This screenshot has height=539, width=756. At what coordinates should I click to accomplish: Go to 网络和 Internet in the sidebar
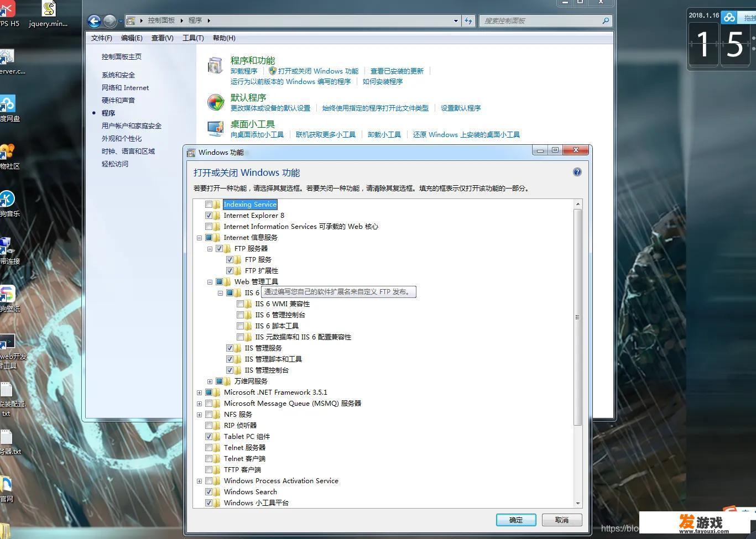pos(125,88)
